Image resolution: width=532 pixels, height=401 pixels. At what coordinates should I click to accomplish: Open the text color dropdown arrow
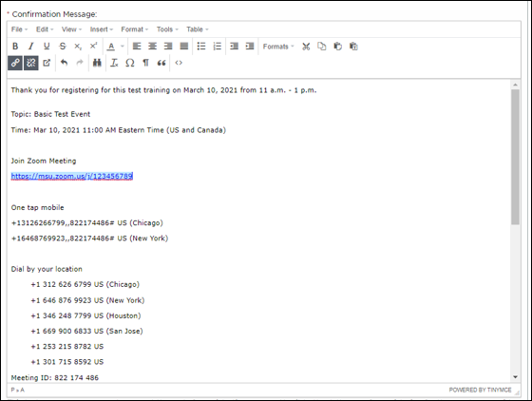pyautogui.click(x=123, y=47)
